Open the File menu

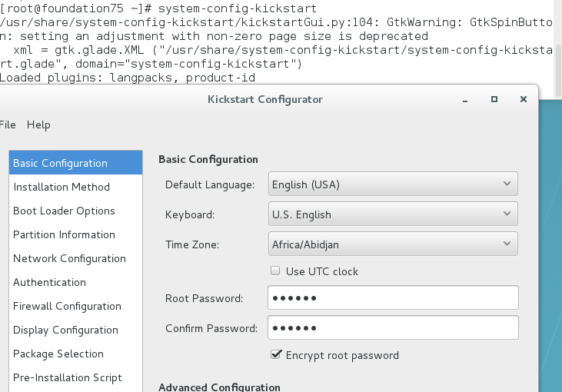tap(8, 125)
